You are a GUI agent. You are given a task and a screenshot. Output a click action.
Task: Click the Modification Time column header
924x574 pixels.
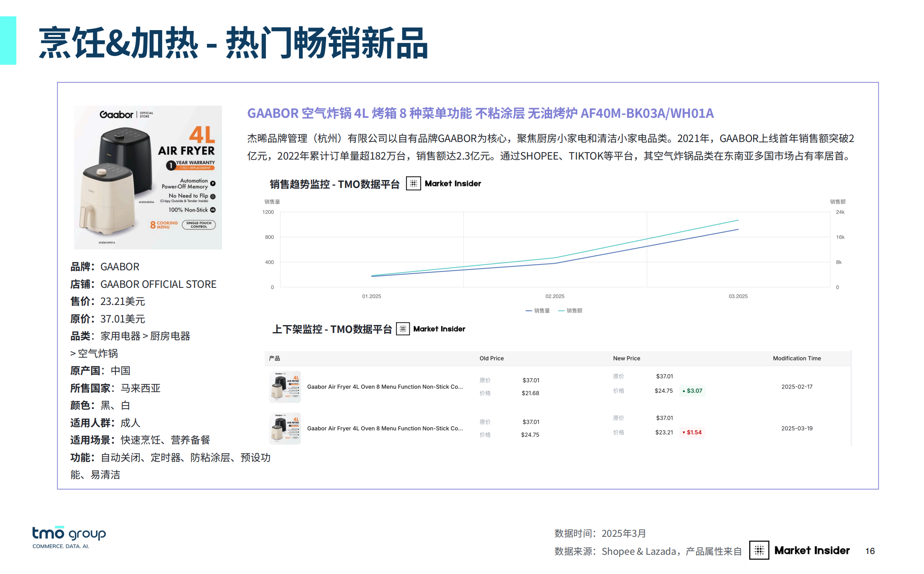pyautogui.click(x=797, y=358)
